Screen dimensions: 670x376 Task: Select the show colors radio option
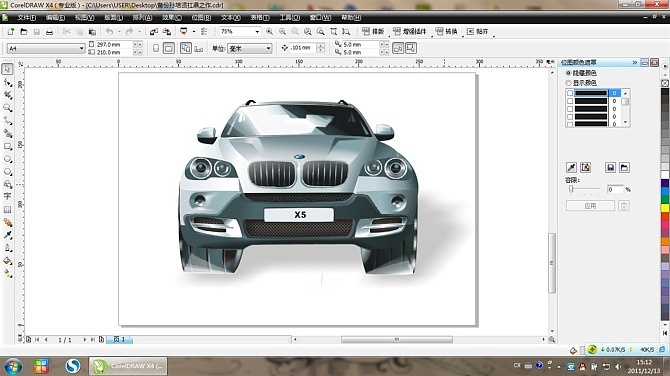[x=569, y=83]
